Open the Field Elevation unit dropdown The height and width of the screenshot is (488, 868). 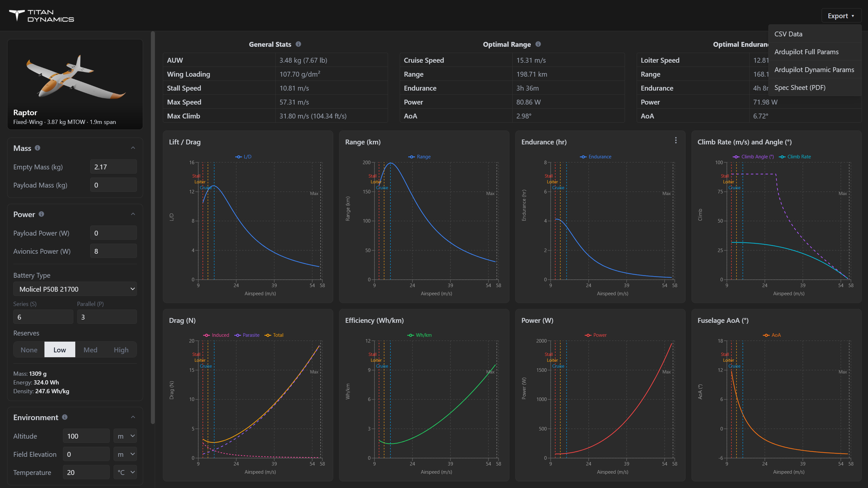125,454
